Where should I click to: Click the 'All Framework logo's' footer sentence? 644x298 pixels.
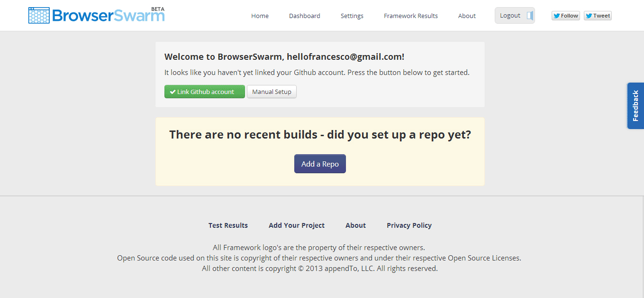[319, 248]
